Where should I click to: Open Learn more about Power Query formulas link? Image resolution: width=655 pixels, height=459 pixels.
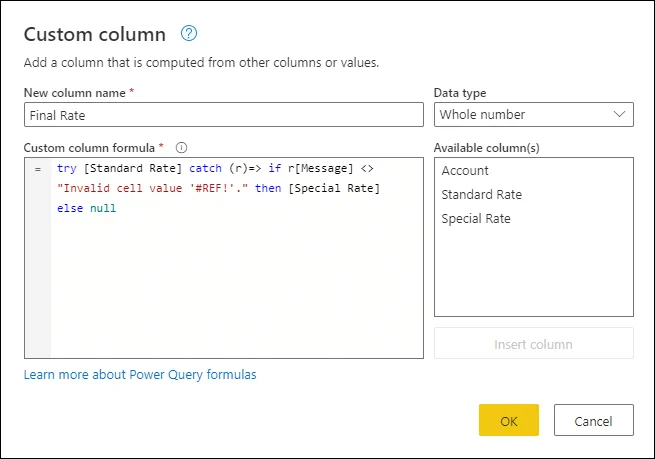pyautogui.click(x=140, y=374)
